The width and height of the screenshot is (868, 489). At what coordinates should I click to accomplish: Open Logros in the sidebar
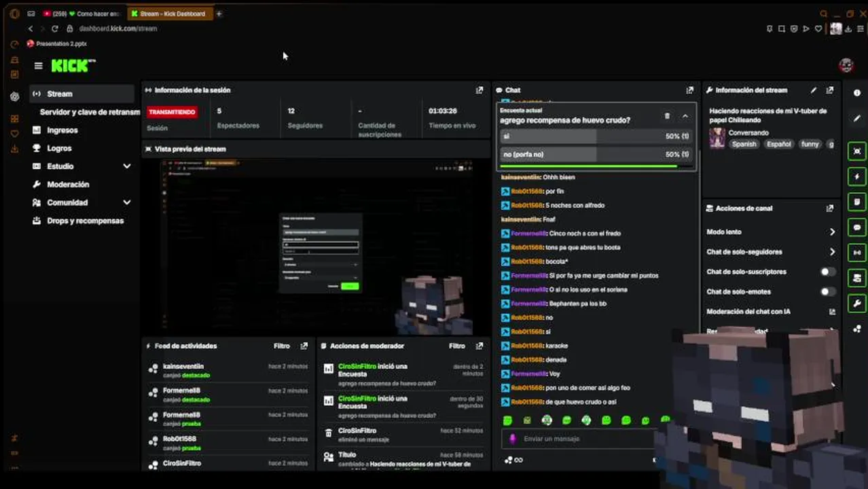point(59,148)
